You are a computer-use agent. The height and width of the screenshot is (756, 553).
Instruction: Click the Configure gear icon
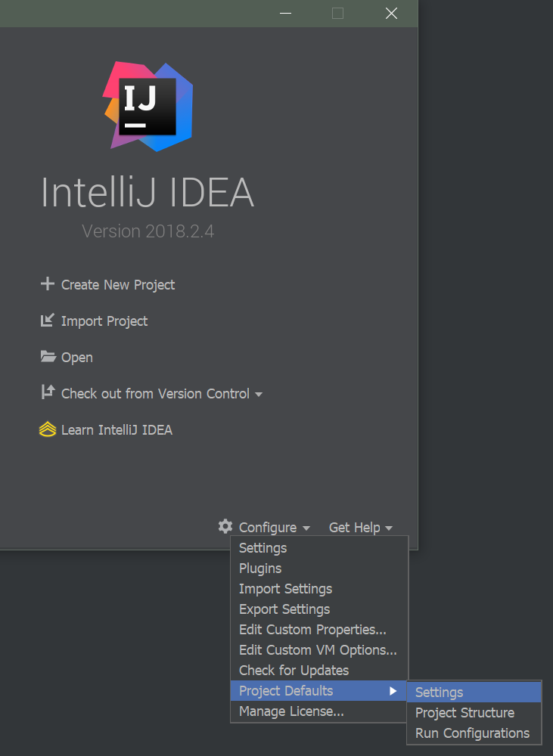coord(225,526)
